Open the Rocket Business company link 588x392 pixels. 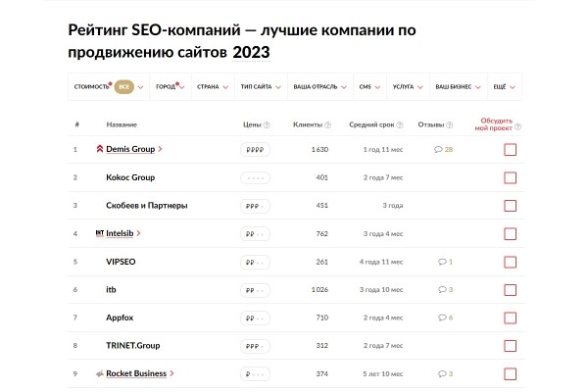tap(138, 373)
